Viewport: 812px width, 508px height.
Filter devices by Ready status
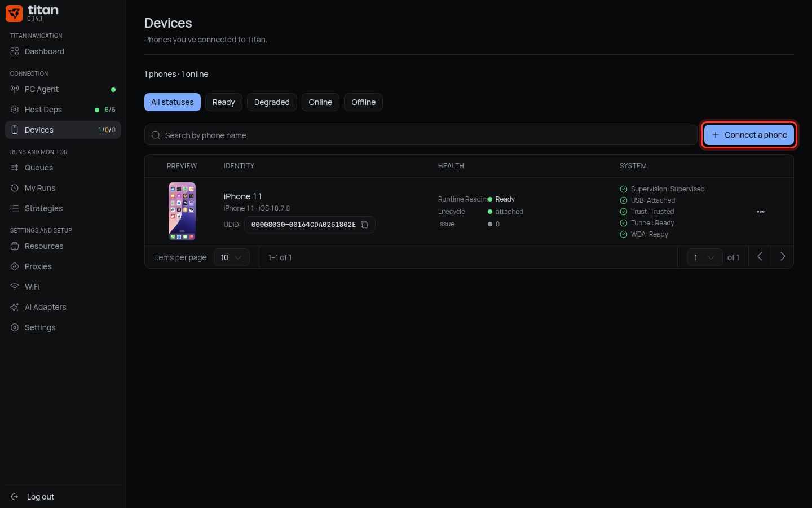click(224, 102)
